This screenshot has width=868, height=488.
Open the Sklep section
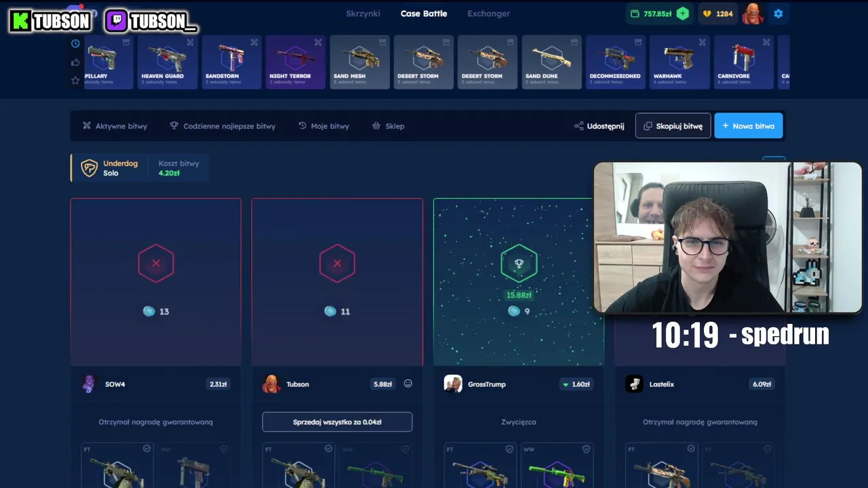(x=388, y=126)
